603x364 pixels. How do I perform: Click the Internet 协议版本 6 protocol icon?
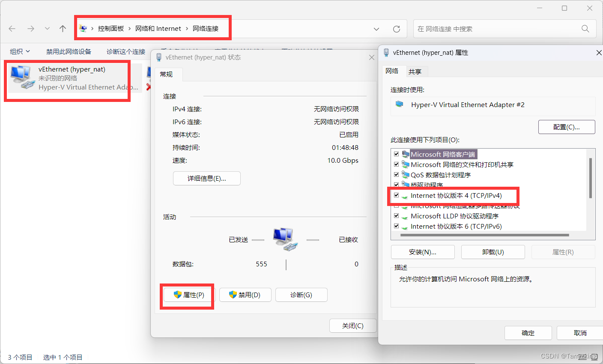[405, 227]
